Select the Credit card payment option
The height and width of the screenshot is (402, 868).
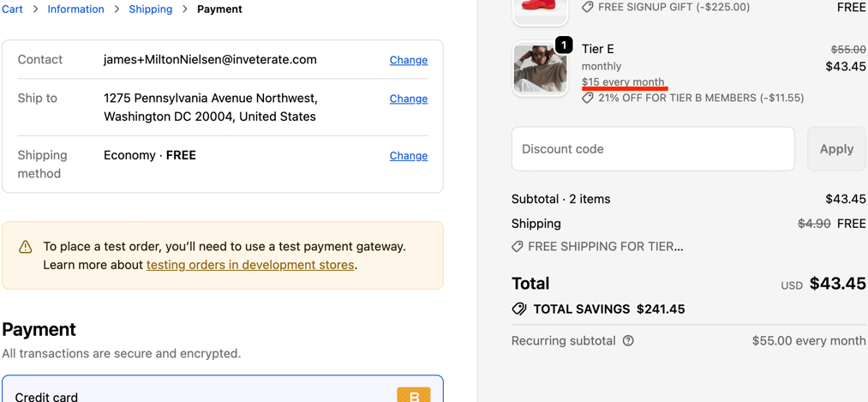pos(47,396)
